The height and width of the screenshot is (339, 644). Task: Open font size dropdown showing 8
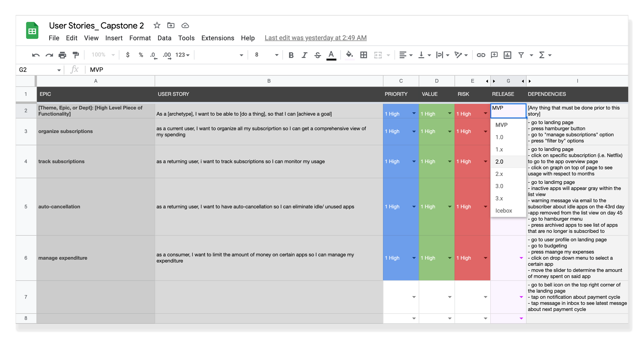click(x=267, y=55)
